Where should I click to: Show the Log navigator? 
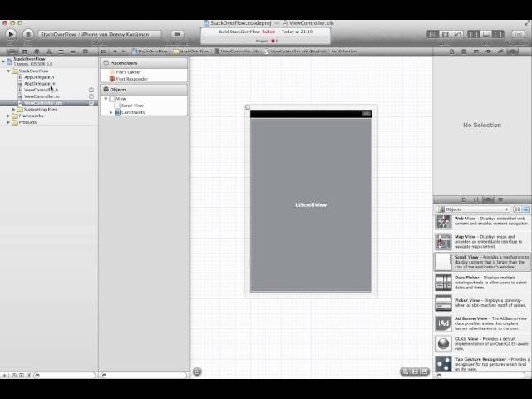click(86, 52)
